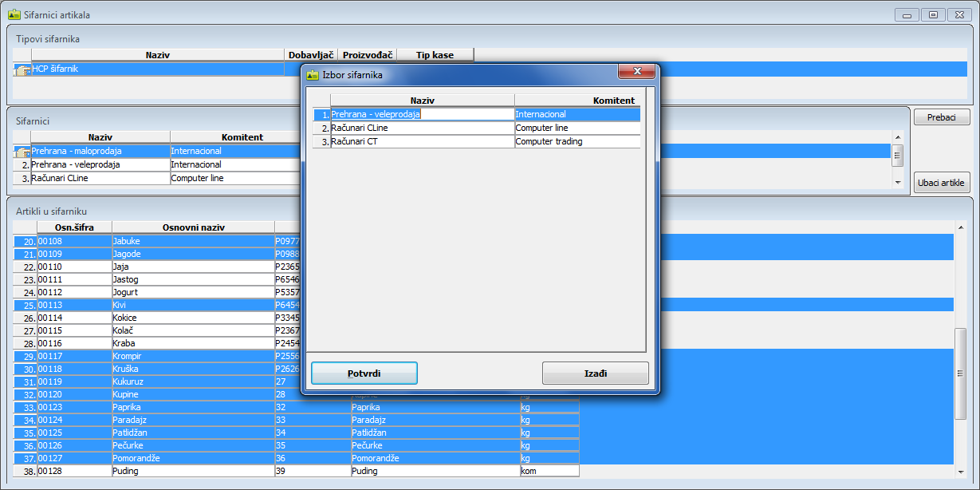This screenshot has height=490, width=980.
Task: Select Prehrana - veleprodaja in the Sifarnici list
Action: point(100,164)
